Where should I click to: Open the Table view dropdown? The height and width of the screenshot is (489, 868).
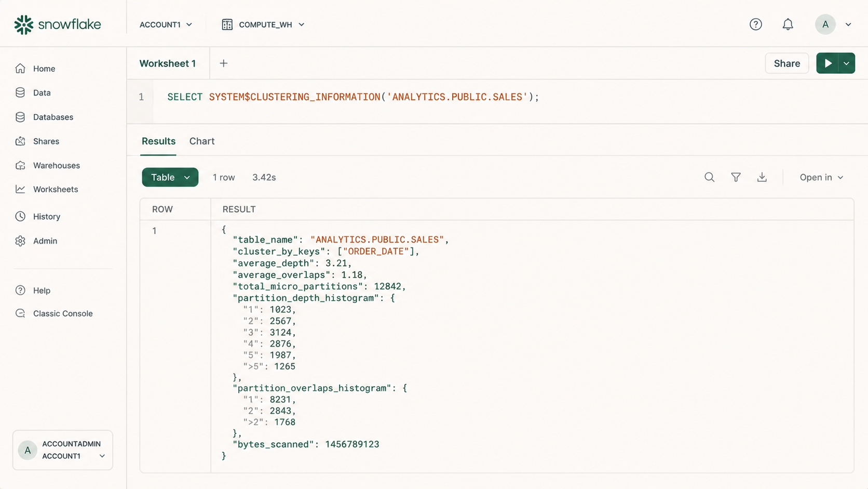pyautogui.click(x=170, y=177)
